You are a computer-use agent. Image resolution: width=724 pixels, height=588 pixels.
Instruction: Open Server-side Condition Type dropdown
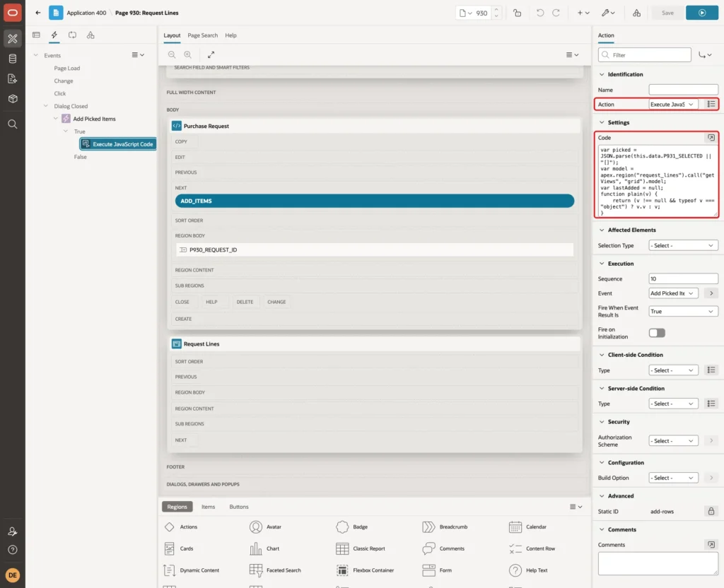click(x=673, y=404)
